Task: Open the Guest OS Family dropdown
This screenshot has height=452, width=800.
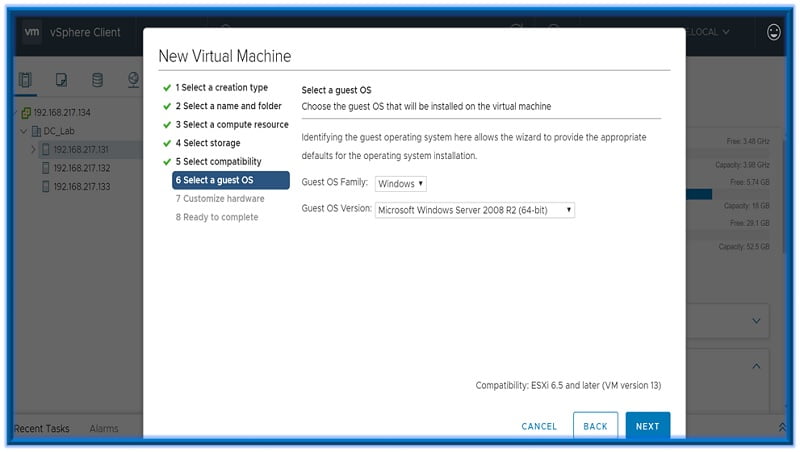Action: [401, 184]
